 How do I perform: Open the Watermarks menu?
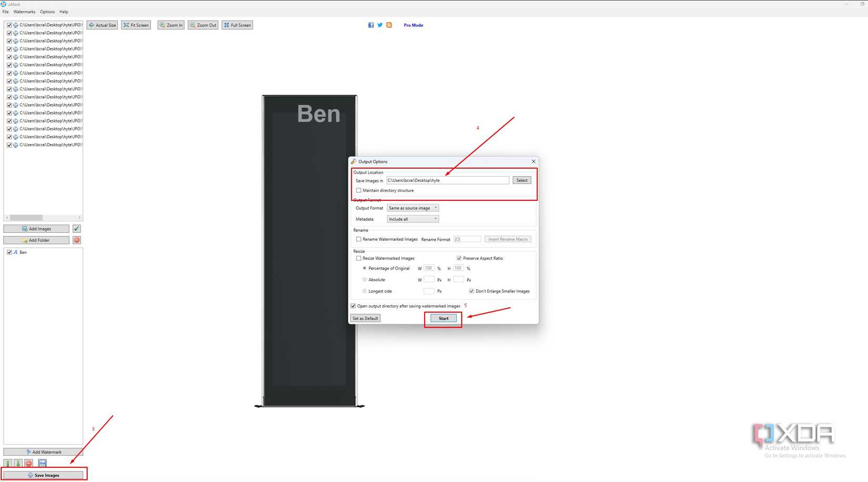(24, 12)
